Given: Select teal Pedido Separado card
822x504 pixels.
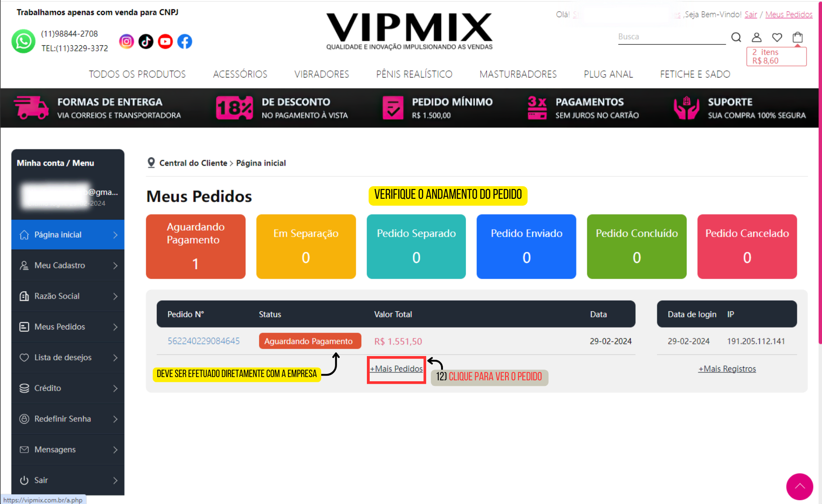Looking at the screenshot, I should pos(416,246).
